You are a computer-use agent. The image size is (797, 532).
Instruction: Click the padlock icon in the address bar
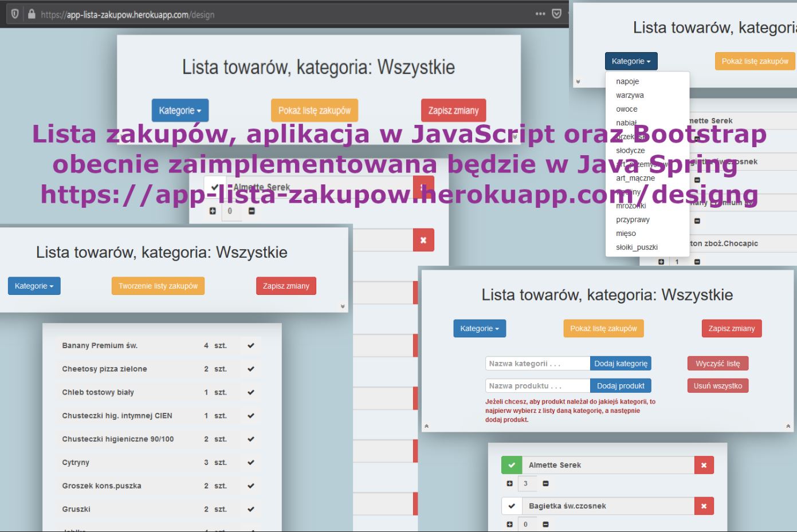pos(31,14)
